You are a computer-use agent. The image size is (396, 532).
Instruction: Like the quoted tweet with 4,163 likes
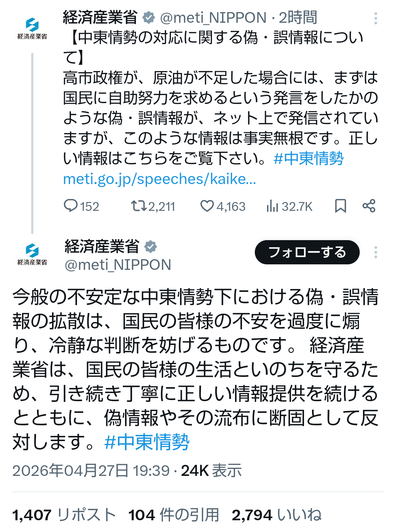207,206
